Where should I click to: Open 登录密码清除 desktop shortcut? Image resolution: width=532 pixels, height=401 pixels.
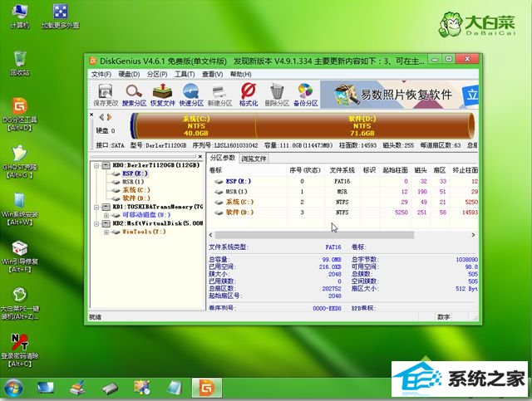click(20, 351)
